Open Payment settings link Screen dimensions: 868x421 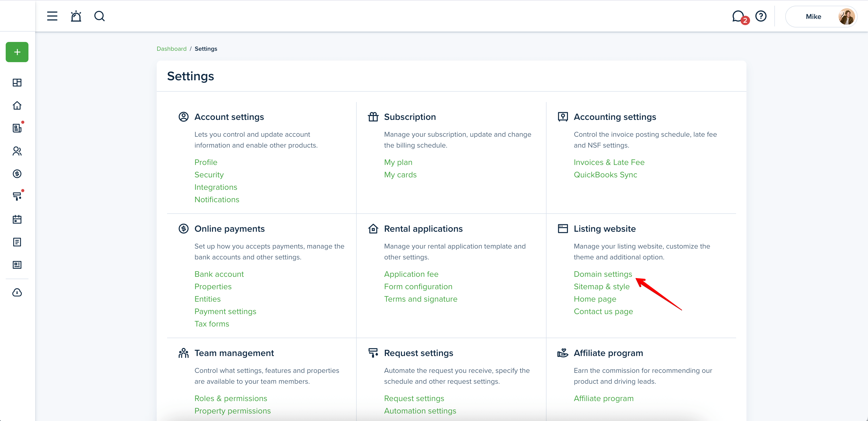click(226, 312)
